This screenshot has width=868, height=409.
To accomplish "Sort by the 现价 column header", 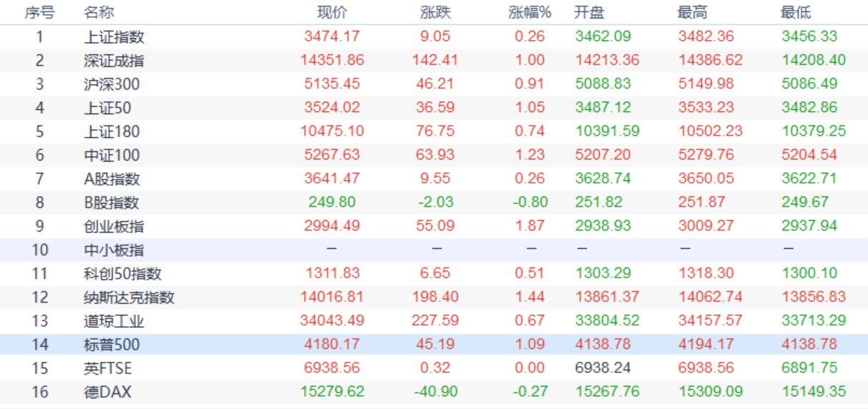I will pos(332,13).
